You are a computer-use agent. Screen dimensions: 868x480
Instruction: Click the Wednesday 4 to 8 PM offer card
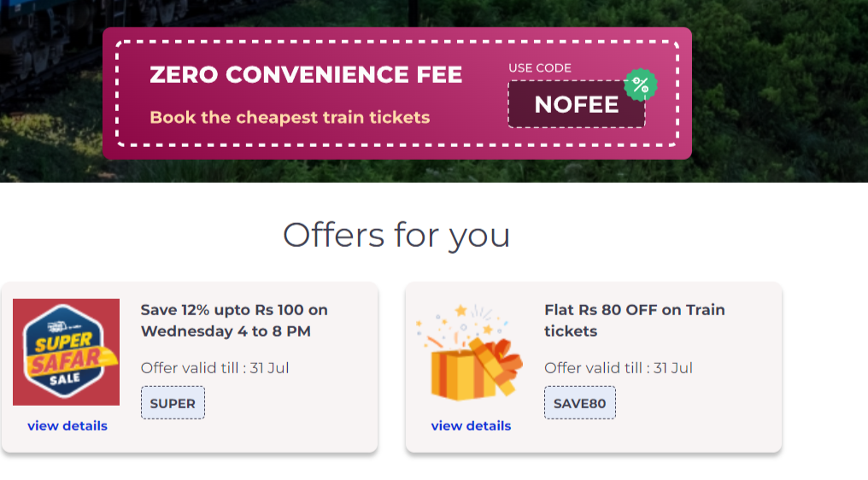tap(190, 367)
